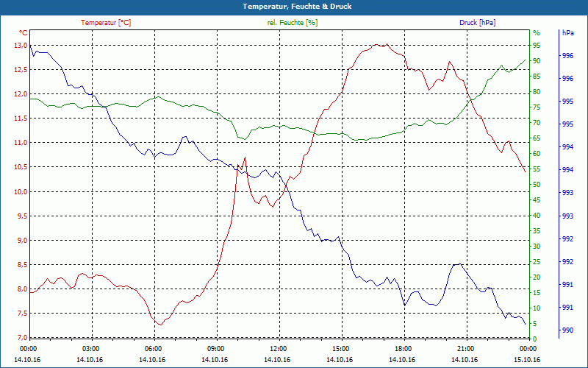Click the "90" humidity axis tick

pyautogui.click(x=537, y=61)
